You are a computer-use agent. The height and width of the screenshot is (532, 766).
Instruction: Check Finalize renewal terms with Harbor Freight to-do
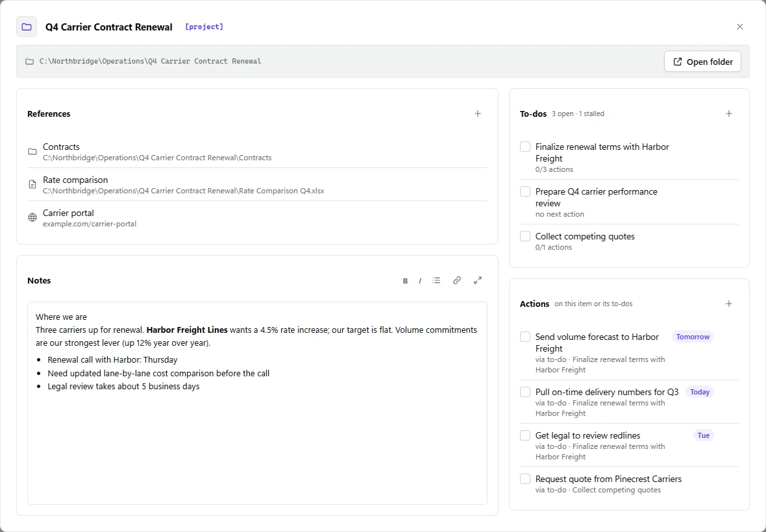(x=525, y=147)
